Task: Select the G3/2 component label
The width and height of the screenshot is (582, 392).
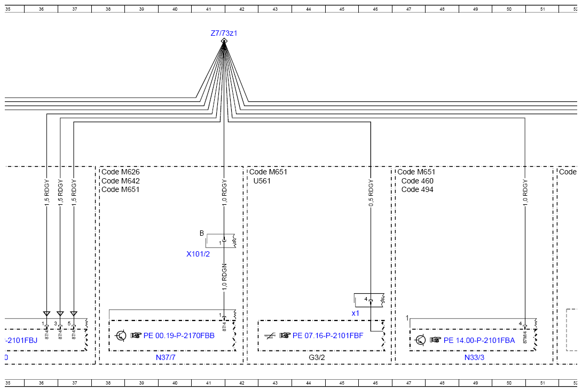Action: 317,357
